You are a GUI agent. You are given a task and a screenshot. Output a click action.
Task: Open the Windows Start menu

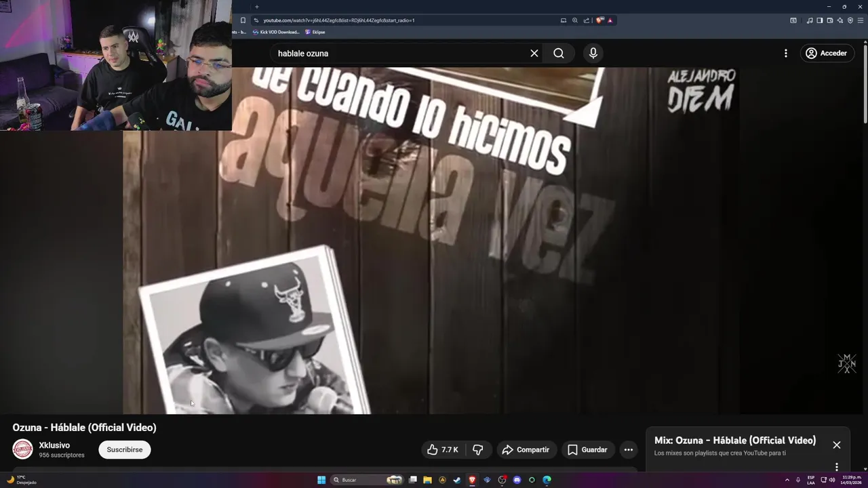pyautogui.click(x=321, y=480)
